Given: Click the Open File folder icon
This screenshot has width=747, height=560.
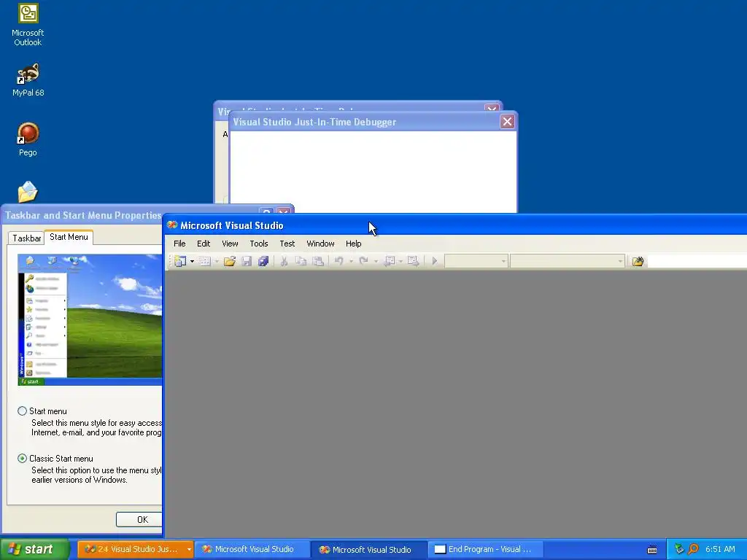Looking at the screenshot, I should (230, 261).
